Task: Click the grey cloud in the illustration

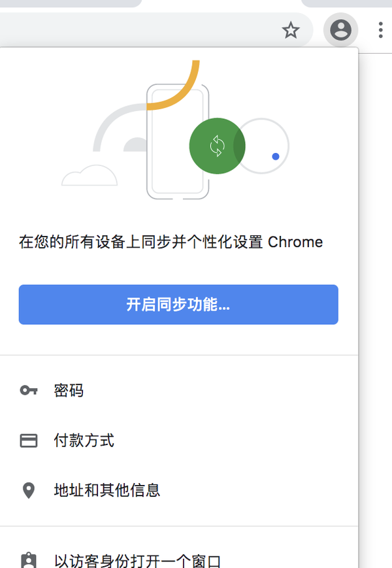Action: (x=90, y=177)
